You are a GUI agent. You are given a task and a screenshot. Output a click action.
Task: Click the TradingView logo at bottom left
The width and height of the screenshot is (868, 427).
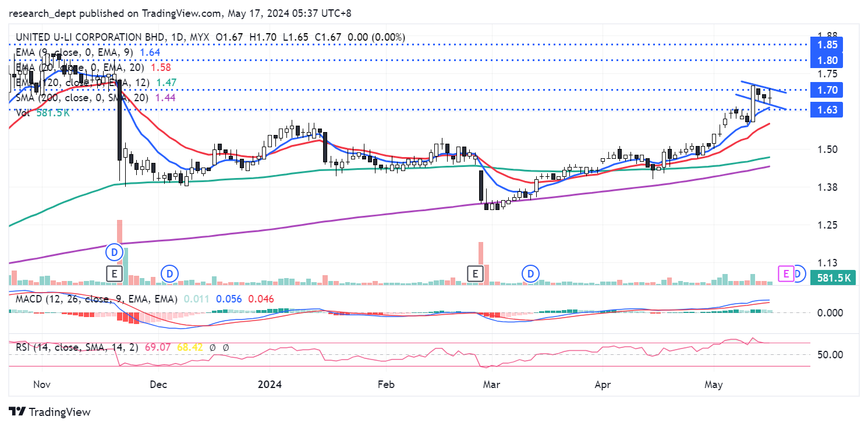[50, 412]
